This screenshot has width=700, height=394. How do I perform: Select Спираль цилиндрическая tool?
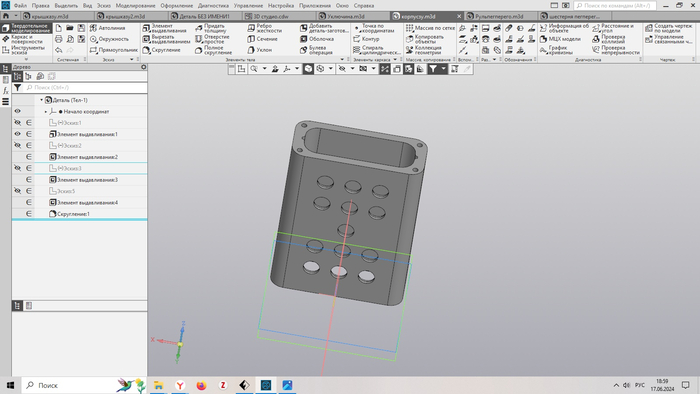[376, 50]
